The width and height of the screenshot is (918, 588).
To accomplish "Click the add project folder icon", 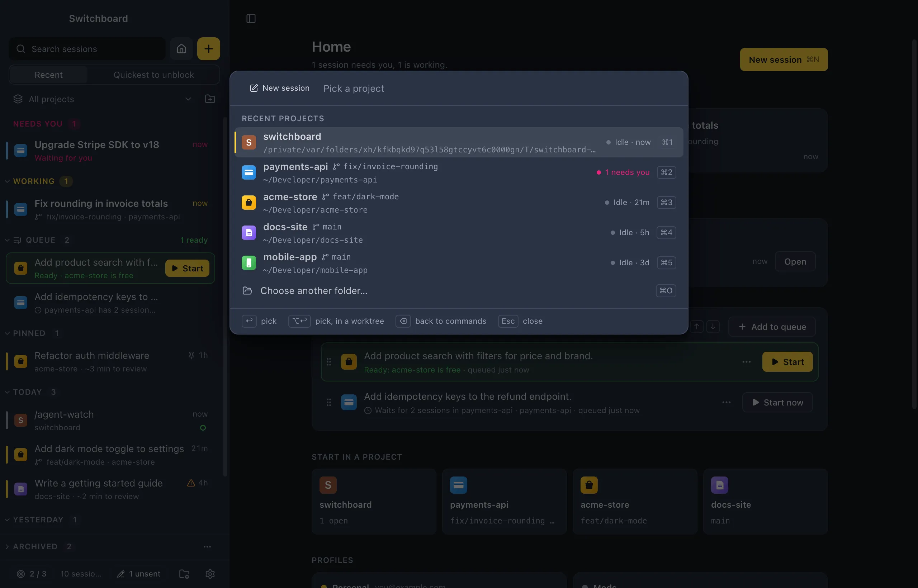I will pyautogui.click(x=210, y=99).
